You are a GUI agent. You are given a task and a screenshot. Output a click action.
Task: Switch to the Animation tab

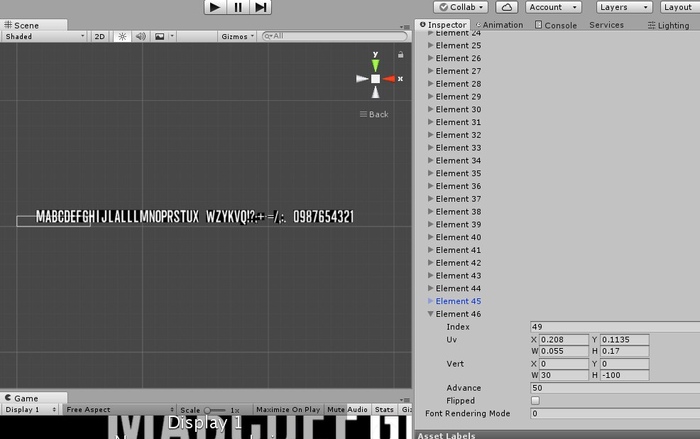[x=499, y=25]
